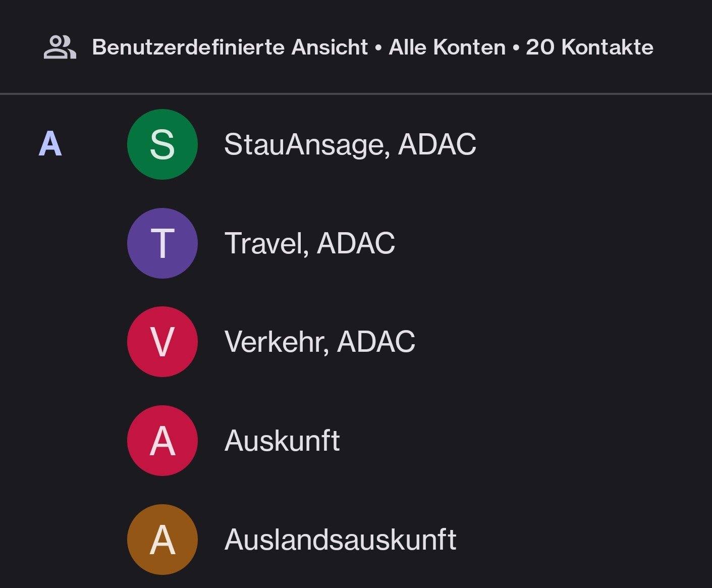
Task: Click ADAC in the Verkehr row
Action: click(x=376, y=342)
